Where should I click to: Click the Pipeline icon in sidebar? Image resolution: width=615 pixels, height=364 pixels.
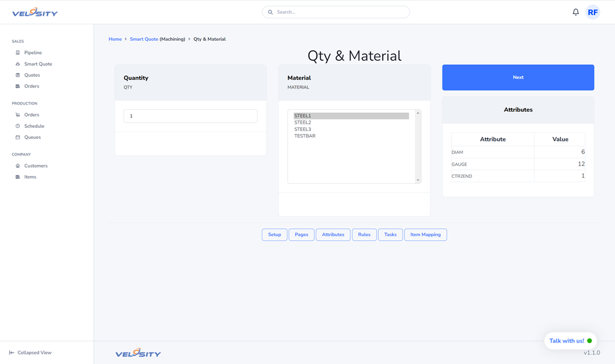pyautogui.click(x=18, y=53)
